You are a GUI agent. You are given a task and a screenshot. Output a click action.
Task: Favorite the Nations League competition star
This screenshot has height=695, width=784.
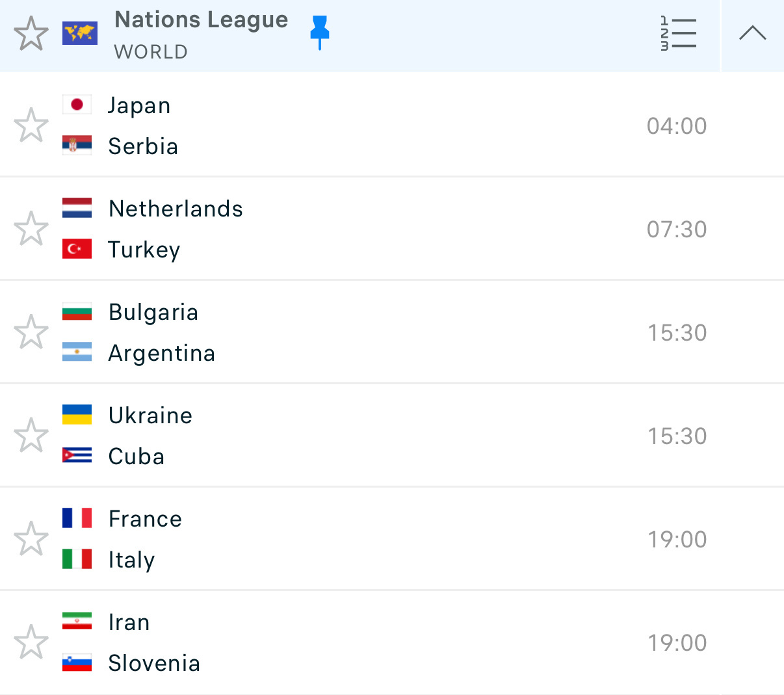(31, 34)
